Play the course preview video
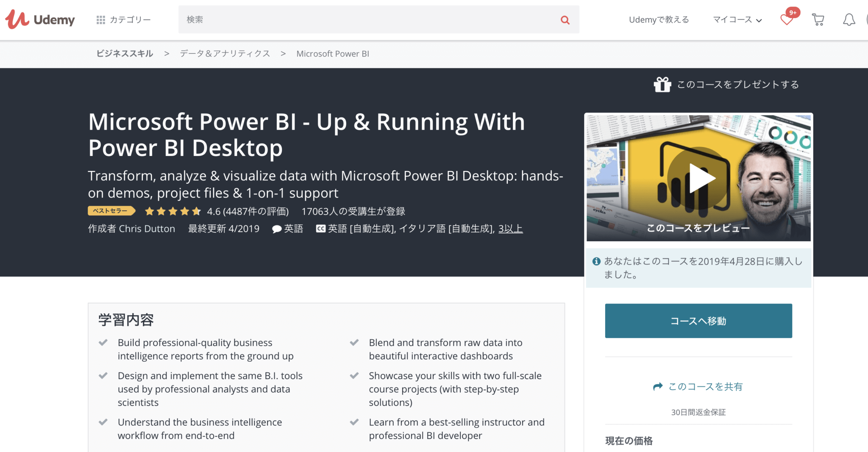868x452 pixels. [698, 178]
